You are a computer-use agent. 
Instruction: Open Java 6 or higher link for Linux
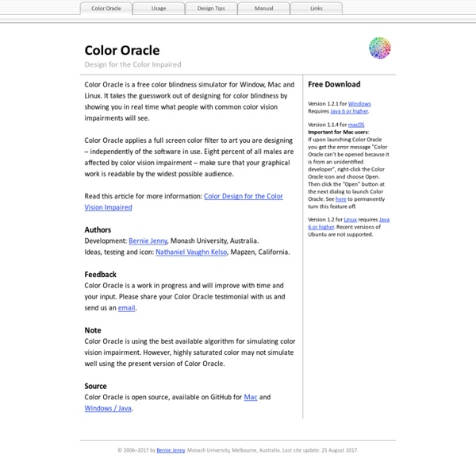(x=349, y=223)
